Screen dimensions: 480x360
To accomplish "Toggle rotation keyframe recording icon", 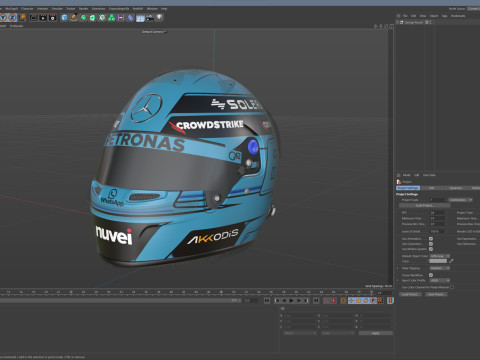I will [x=366, y=301].
